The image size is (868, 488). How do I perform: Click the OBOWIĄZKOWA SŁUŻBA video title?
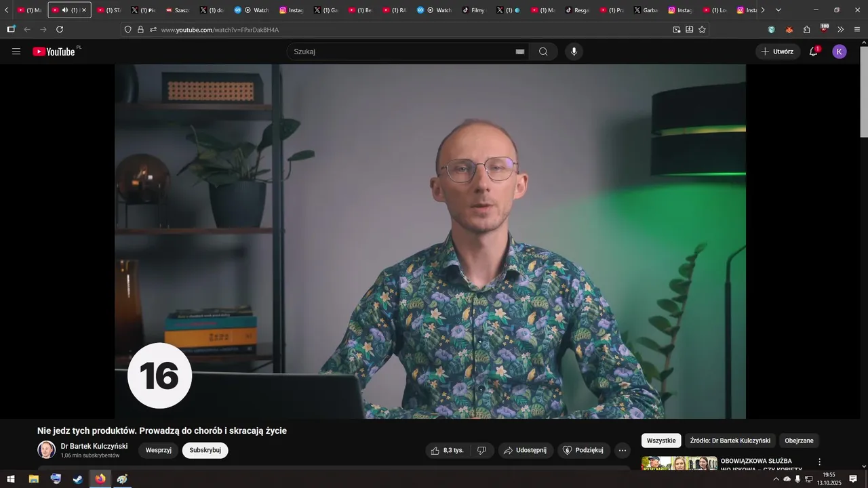click(761, 464)
